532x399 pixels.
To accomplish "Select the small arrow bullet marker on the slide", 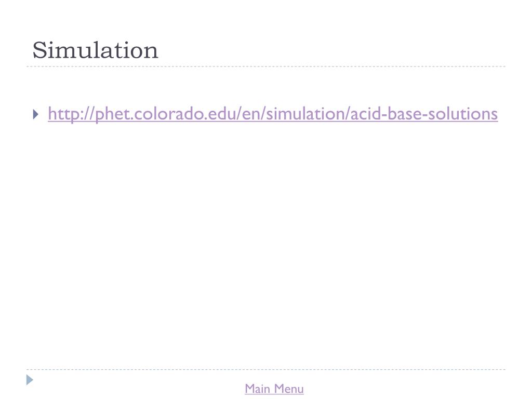I will click(x=36, y=114).
